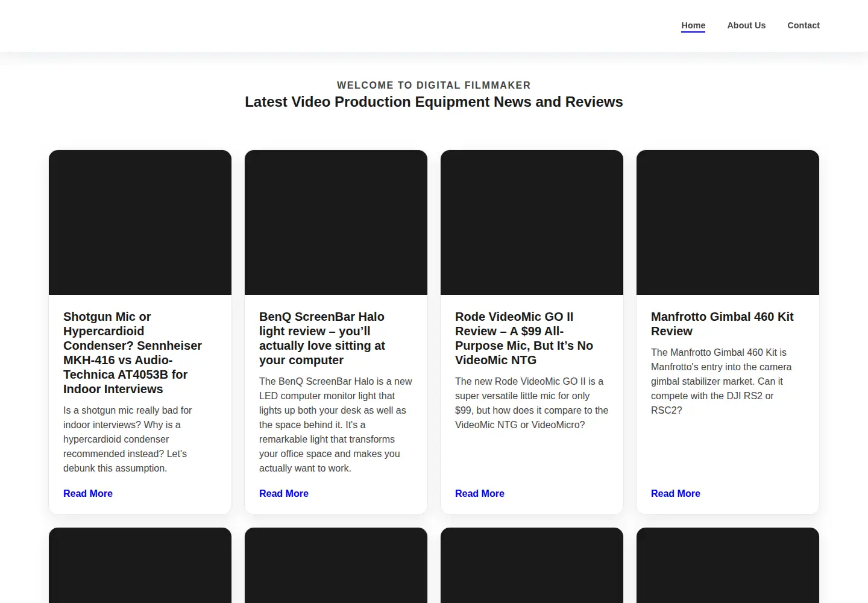868x603 pixels.
Task: Follow Read More for Rode VideoMic GO II
Action: coord(480,493)
